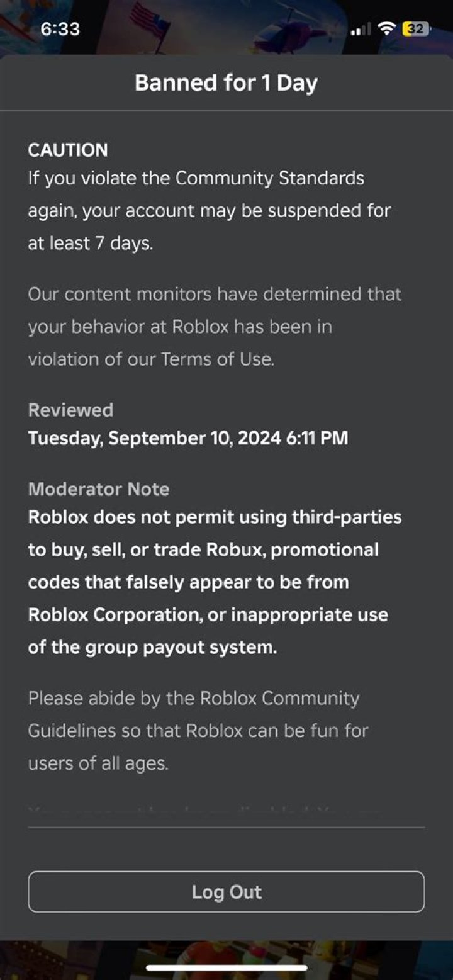The image size is (453, 980).
Task: Tap the Moderator Note label
Action: (99, 489)
